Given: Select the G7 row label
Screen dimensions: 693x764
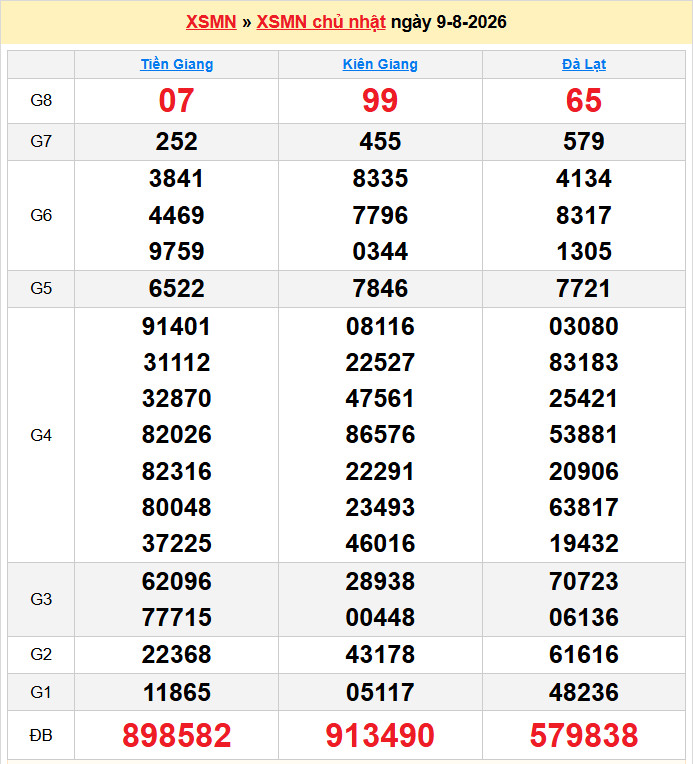Looking at the screenshot, I should [x=41, y=141].
